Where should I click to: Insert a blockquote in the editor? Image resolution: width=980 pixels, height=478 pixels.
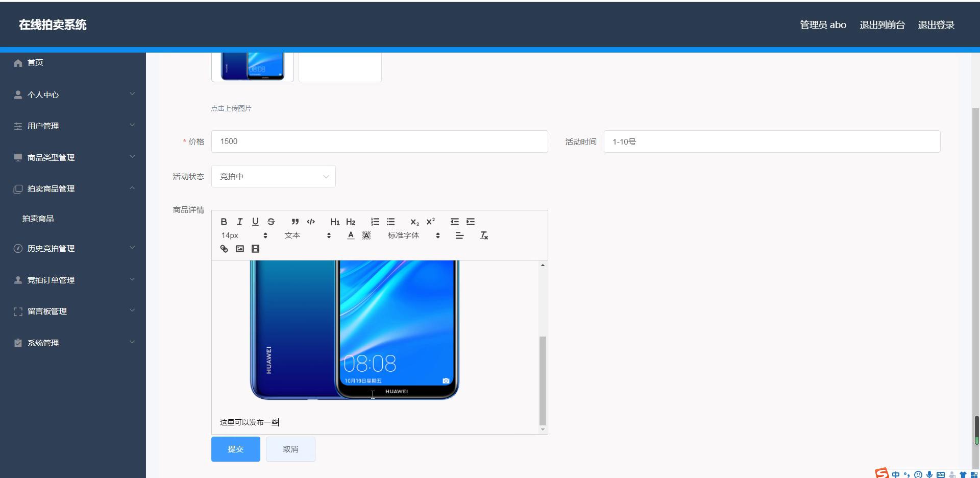pyautogui.click(x=295, y=222)
